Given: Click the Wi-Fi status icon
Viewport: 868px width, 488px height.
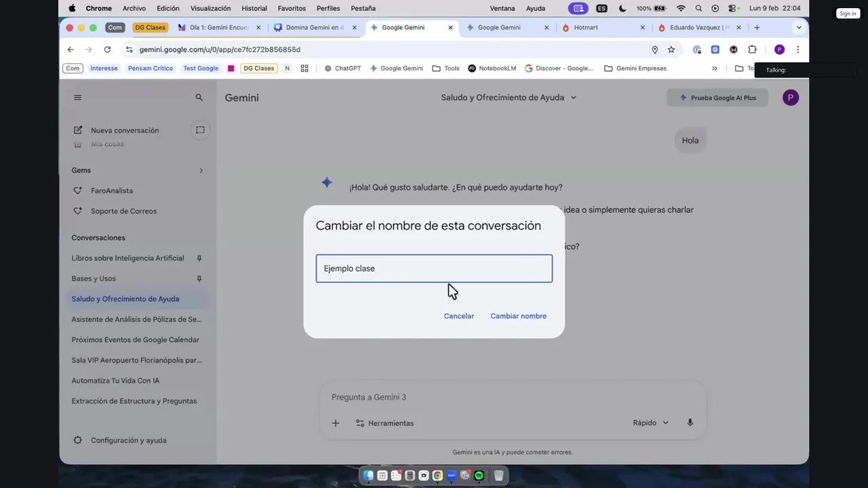Looking at the screenshot, I should click(x=681, y=8).
